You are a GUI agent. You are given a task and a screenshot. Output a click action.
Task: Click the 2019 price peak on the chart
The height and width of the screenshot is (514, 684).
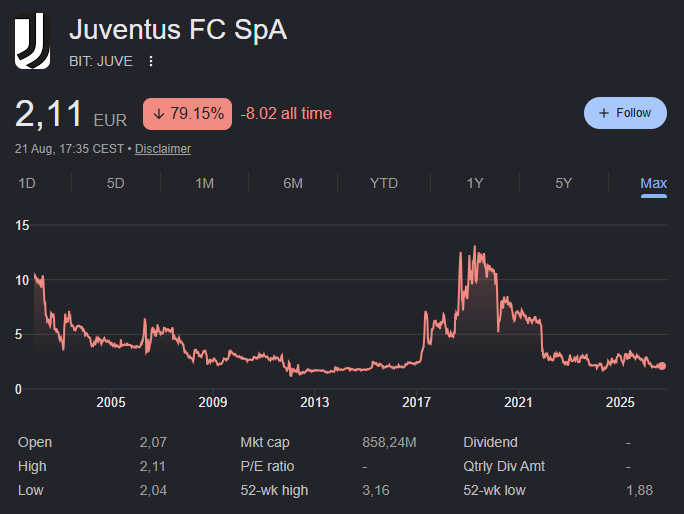[x=475, y=247]
